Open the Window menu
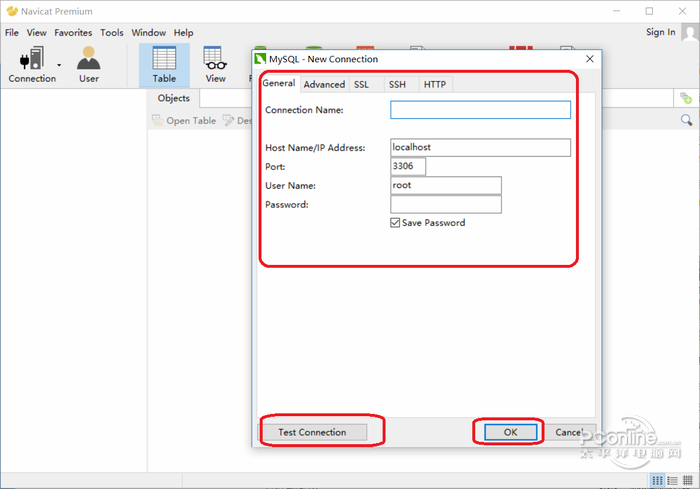This screenshot has height=489, width=700. [149, 33]
